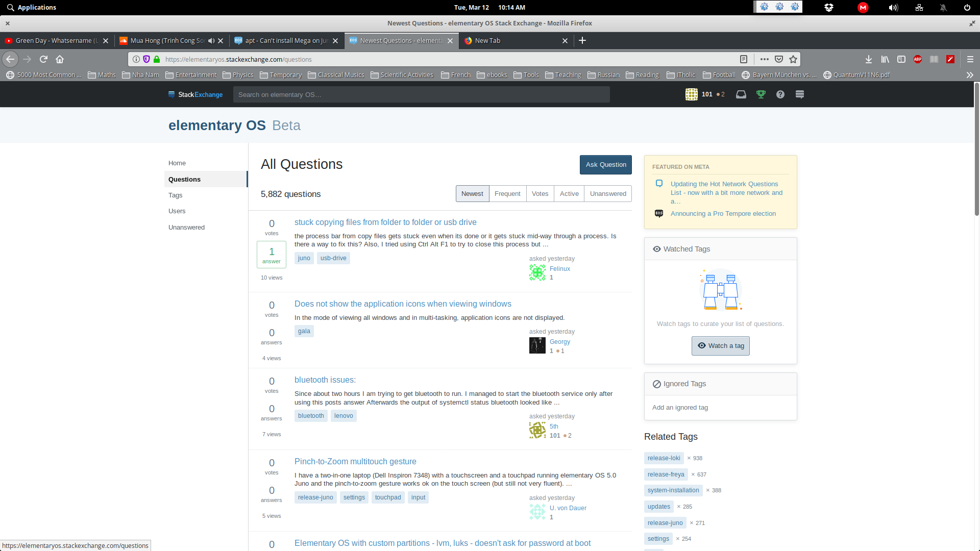Mute the Mua Hong tab audio
The height and width of the screenshot is (551, 980).
coord(211,41)
